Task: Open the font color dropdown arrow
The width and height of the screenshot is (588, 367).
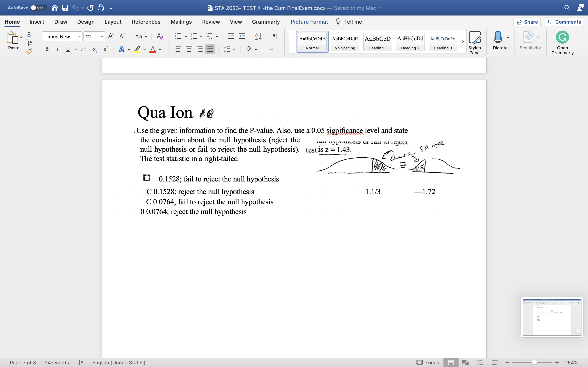Action: [x=160, y=49]
